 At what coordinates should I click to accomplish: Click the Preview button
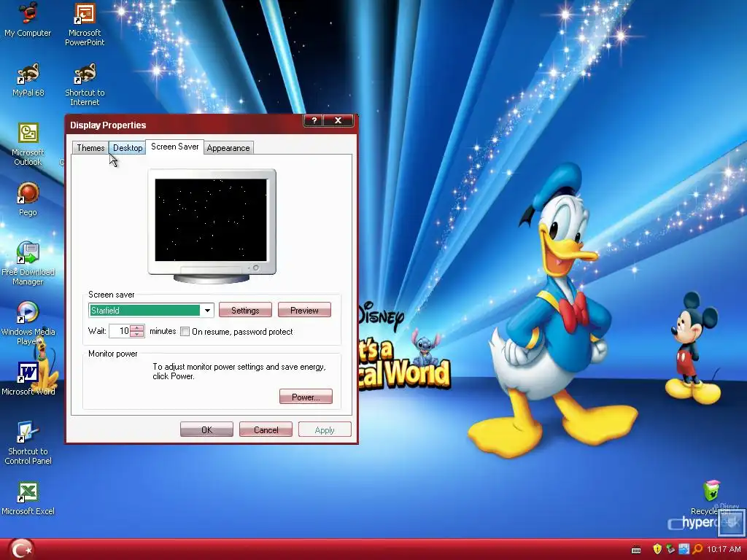[x=304, y=310]
